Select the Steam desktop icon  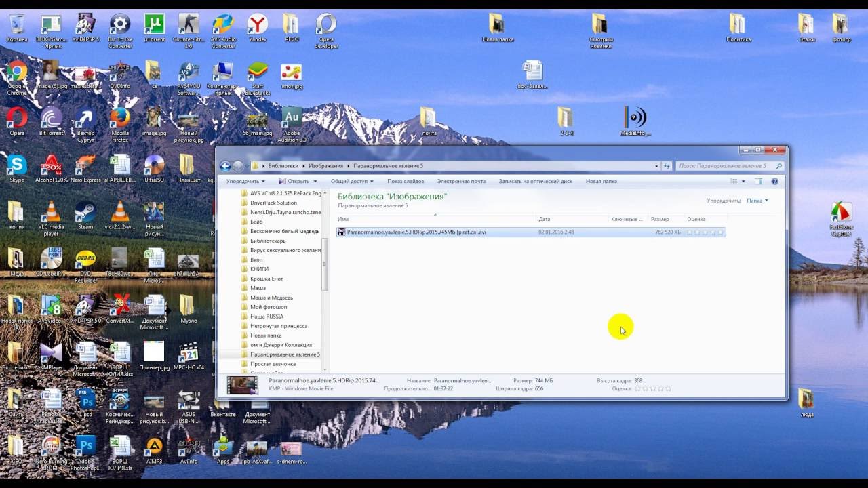(x=85, y=212)
